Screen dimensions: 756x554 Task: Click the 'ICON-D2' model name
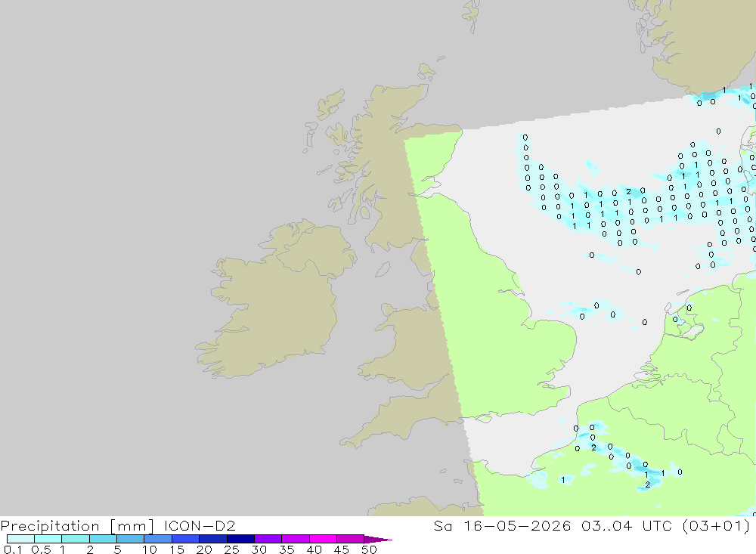(200, 525)
